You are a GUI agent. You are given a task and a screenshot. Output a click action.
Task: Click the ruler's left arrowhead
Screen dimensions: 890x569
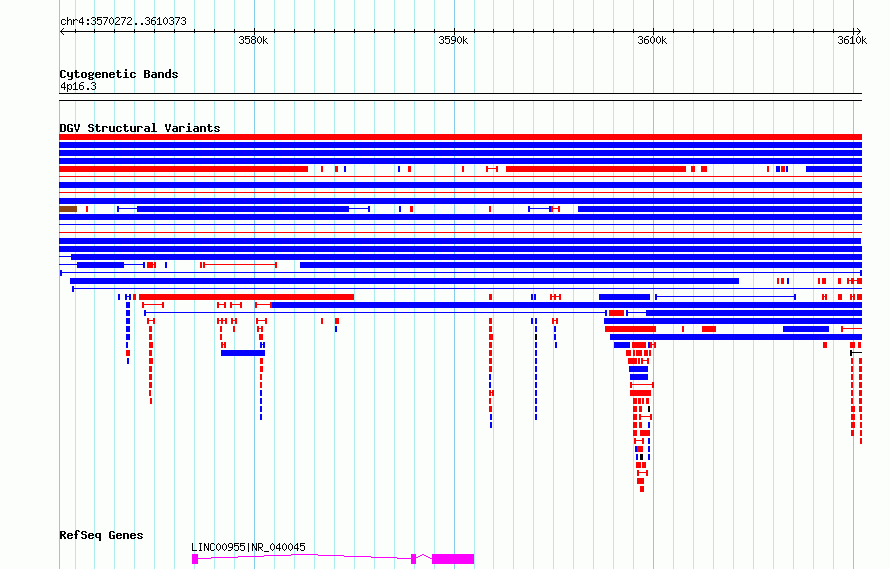tap(62, 31)
